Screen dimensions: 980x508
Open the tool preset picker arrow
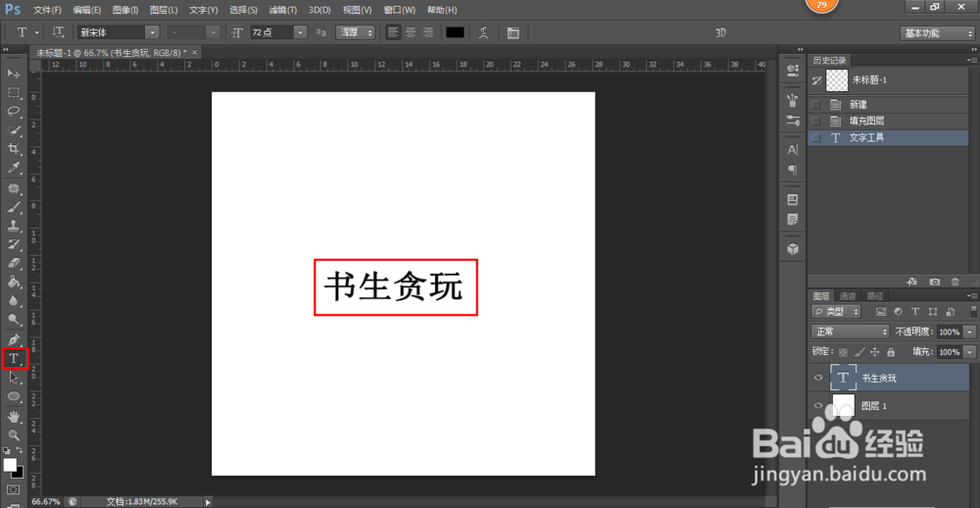[37, 32]
